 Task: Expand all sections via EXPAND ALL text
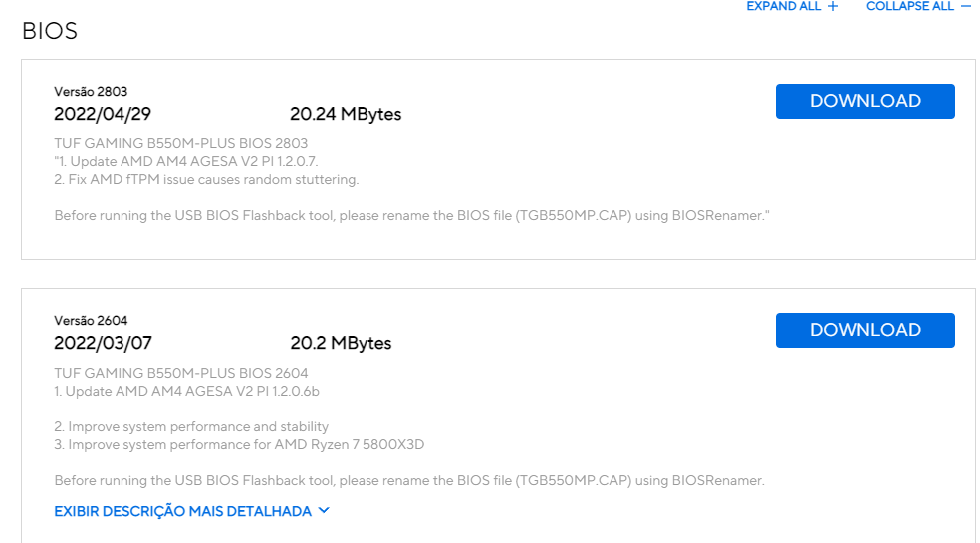coord(783,6)
